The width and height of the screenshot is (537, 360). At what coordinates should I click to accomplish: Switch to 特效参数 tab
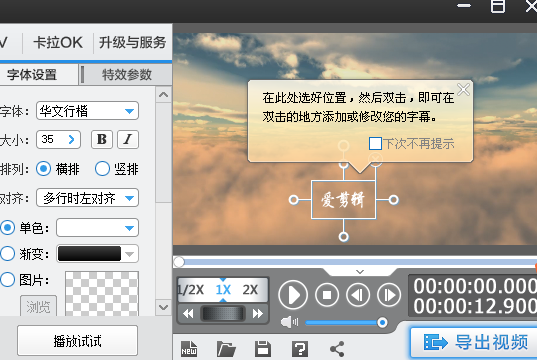click(x=127, y=75)
